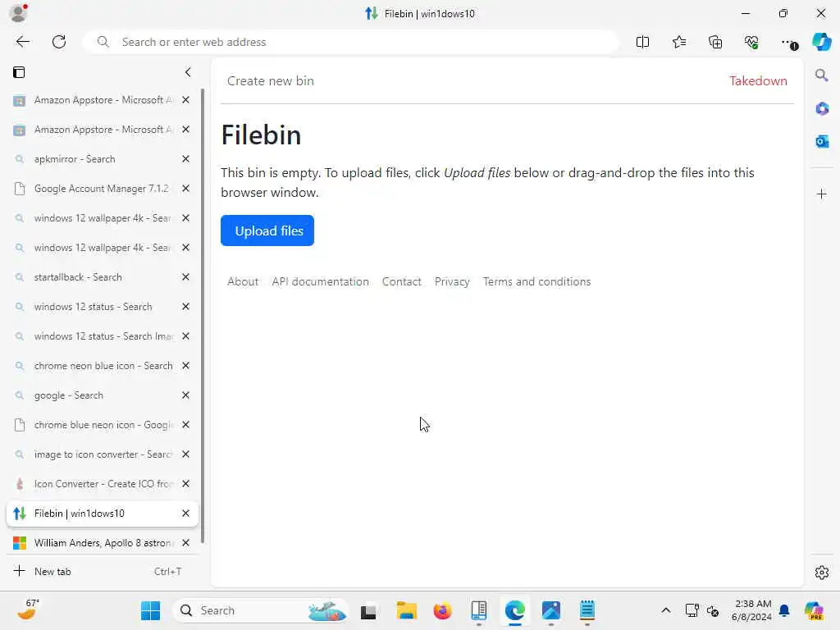Viewport: 840px width, 630px height.
Task: Open Settings and more menu
Action: point(788,42)
